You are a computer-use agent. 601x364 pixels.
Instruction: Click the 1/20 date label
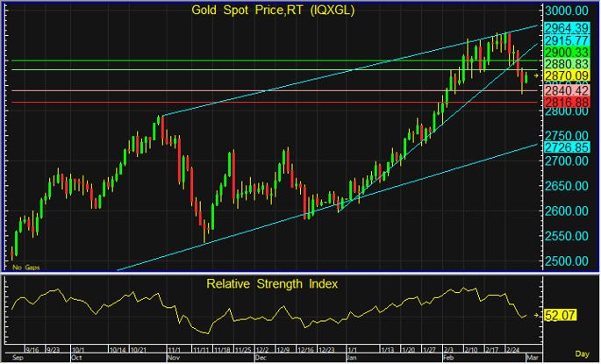[x=408, y=350]
